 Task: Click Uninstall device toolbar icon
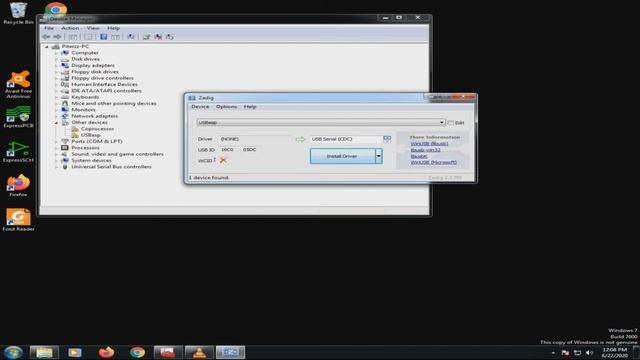[x=158, y=37]
